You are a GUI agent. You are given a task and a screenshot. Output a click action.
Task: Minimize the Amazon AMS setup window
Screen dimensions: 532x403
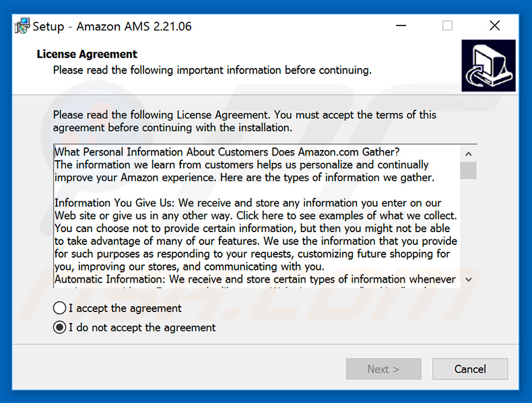pos(401,26)
